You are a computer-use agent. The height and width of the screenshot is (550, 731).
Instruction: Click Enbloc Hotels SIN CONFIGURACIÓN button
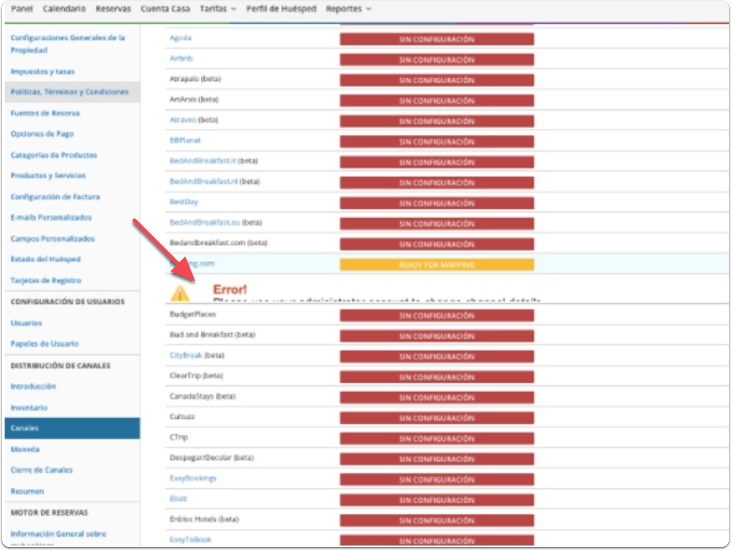coord(437,521)
